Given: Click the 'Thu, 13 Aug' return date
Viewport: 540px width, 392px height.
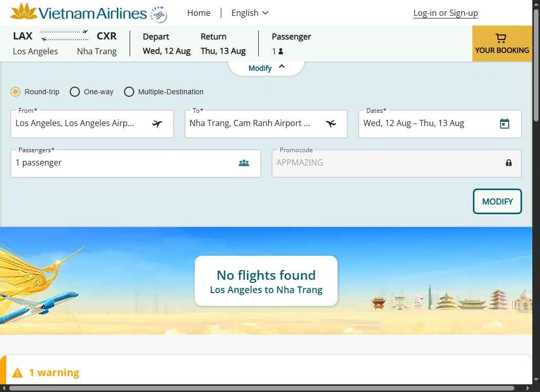Looking at the screenshot, I should pyautogui.click(x=223, y=51).
